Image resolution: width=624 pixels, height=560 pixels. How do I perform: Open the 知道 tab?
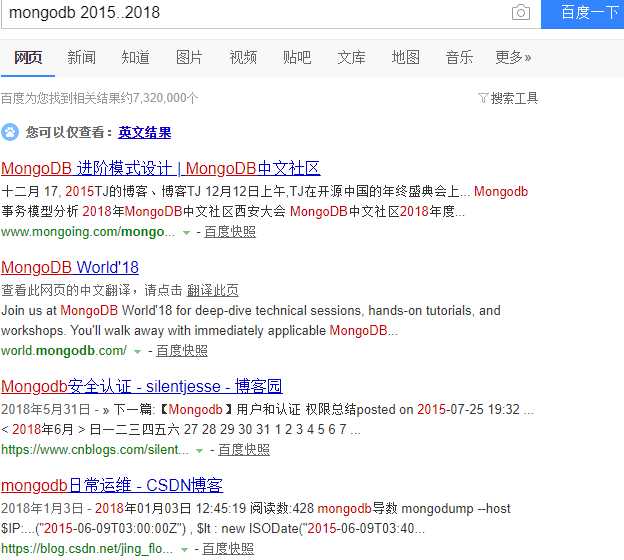[x=135, y=57]
